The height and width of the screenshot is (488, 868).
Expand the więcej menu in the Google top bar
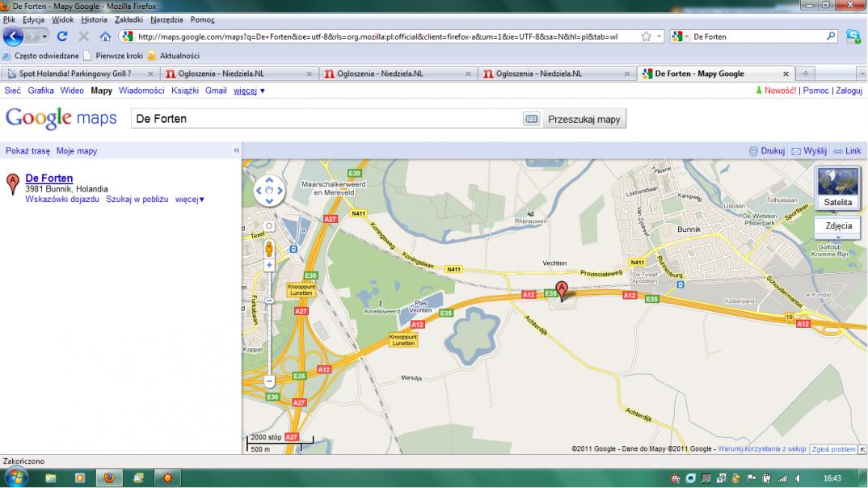click(249, 90)
